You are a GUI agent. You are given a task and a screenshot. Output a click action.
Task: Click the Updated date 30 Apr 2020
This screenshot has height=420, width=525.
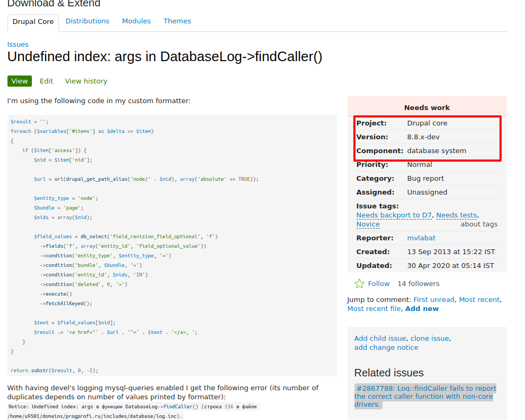coord(450,265)
